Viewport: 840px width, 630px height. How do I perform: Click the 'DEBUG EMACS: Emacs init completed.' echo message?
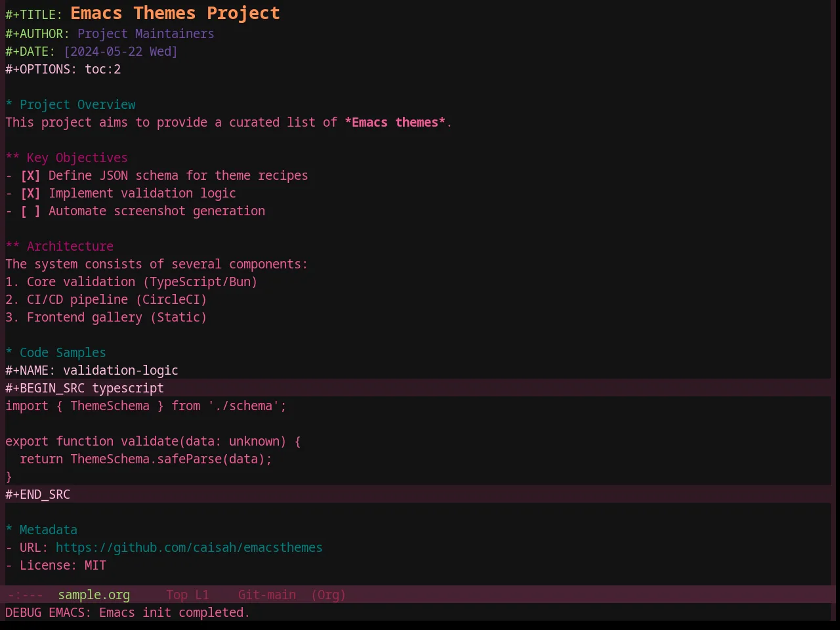tap(127, 613)
